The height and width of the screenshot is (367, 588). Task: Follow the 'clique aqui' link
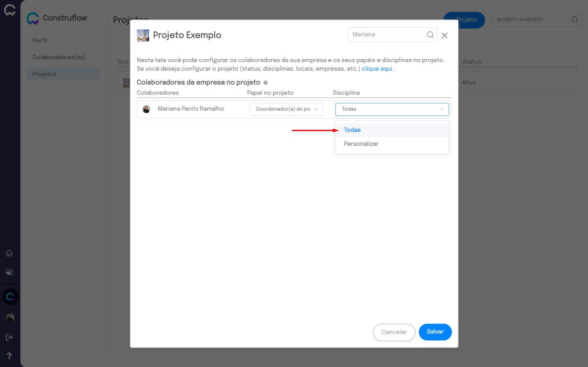coord(377,69)
